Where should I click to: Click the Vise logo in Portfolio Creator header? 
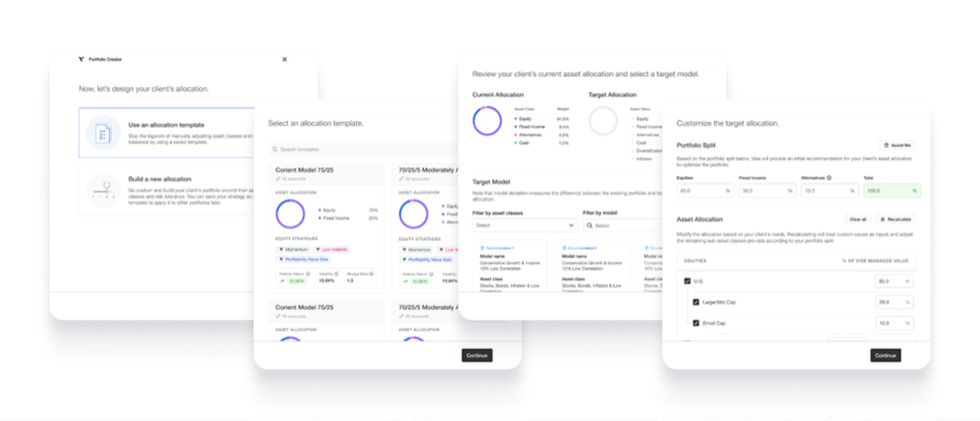[81, 59]
